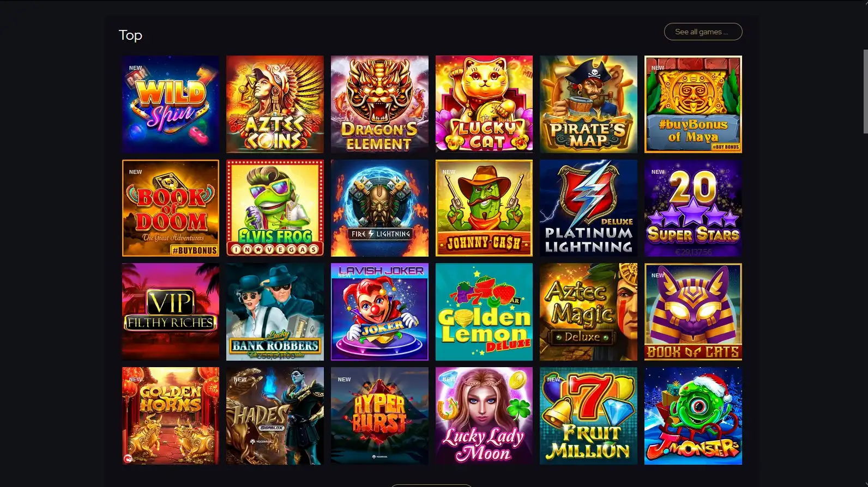Open the Wild Spin game tile
Image resolution: width=868 pixels, height=487 pixels.
[171, 104]
